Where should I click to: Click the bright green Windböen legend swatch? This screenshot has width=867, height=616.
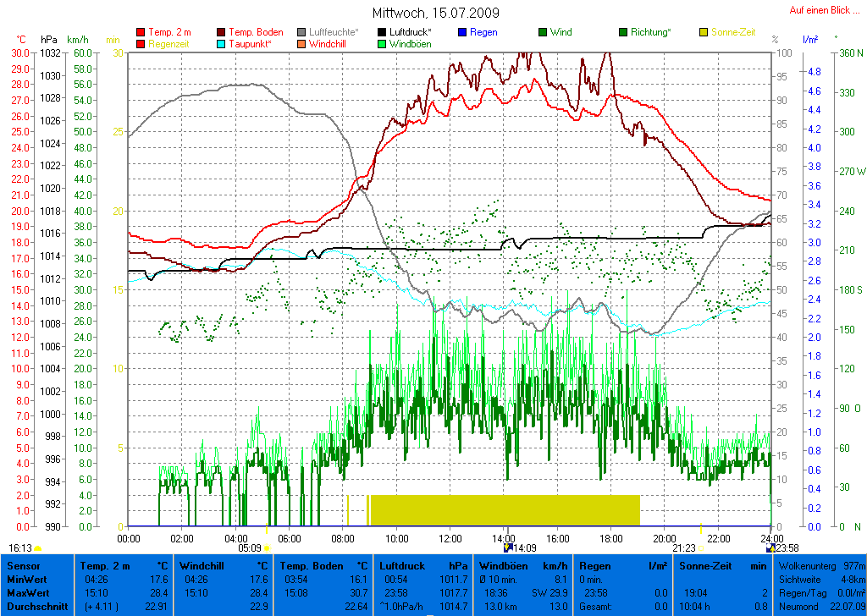pyautogui.click(x=383, y=44)
